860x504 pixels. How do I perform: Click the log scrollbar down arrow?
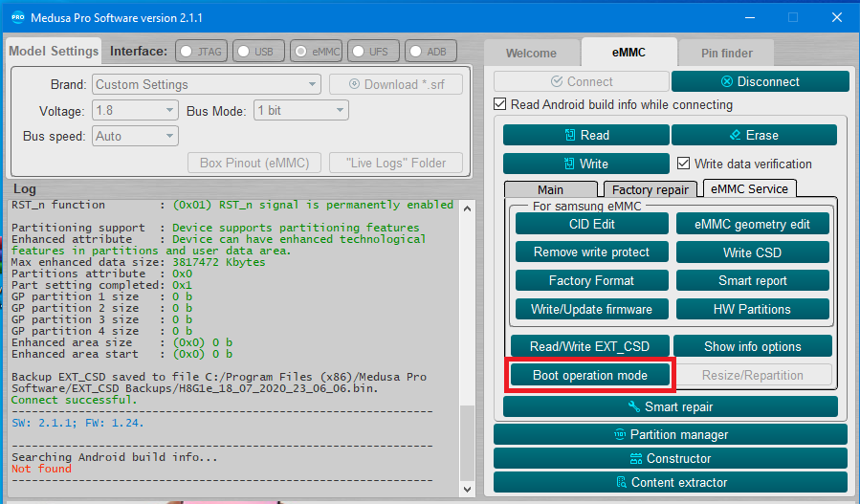click(x=467, y=490)
